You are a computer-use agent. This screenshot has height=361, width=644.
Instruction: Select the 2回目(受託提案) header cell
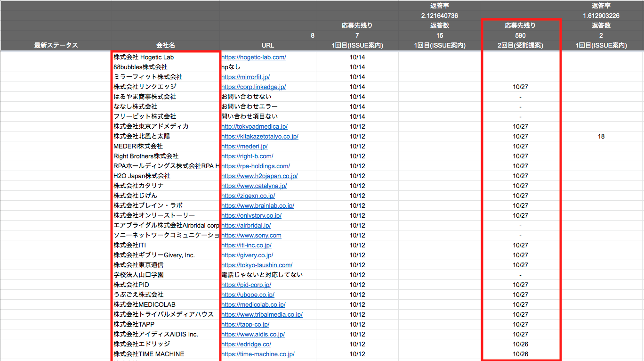[520, 45]
